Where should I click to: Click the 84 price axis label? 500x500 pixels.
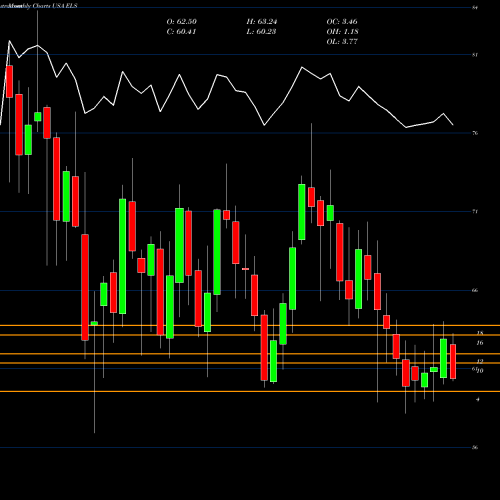(x=475, y=7)
